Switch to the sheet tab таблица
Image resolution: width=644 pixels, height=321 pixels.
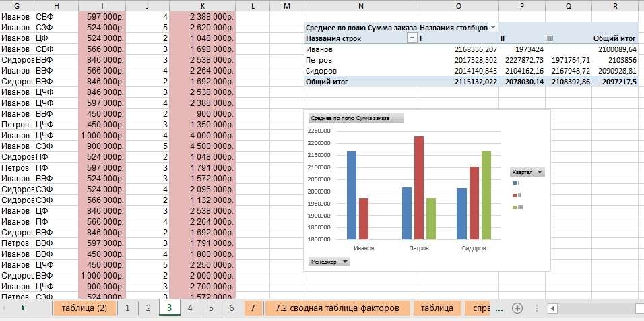pyautogui.click(x=437, y=308)
